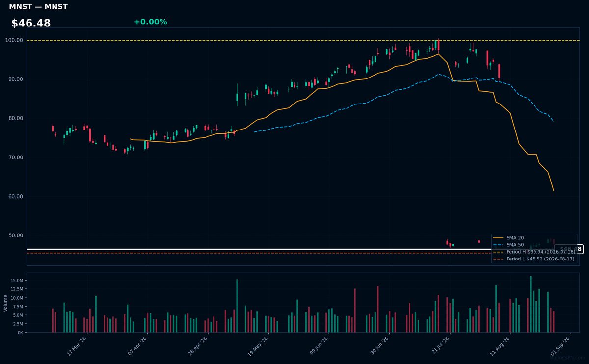Click the SMA 20 legend entry

click(x=508, y=238)
